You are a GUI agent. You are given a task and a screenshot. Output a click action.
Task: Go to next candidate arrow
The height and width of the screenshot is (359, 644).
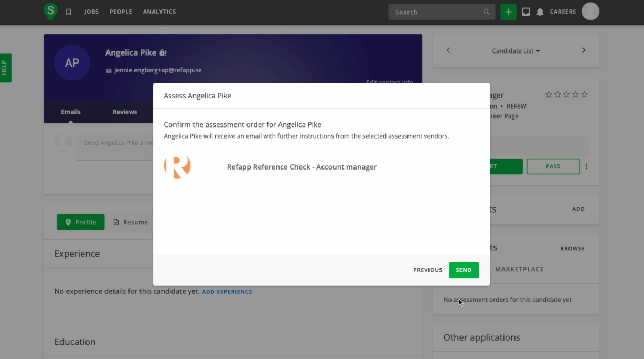[584, 50]
